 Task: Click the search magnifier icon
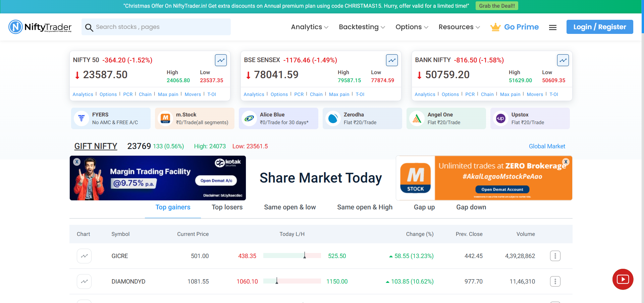coord(89,27)
